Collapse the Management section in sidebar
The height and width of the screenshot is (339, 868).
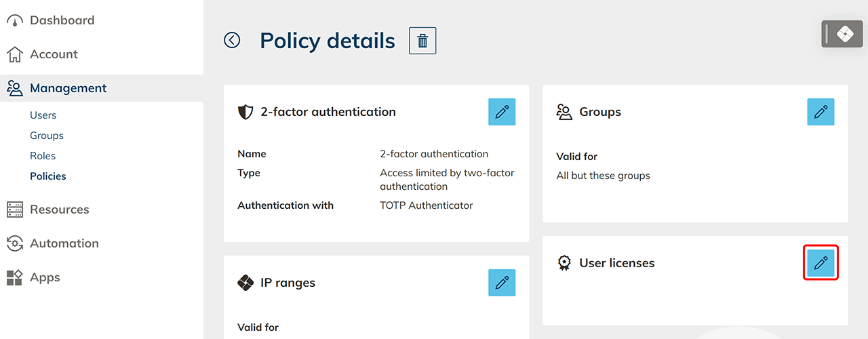(x=68, y=88)
